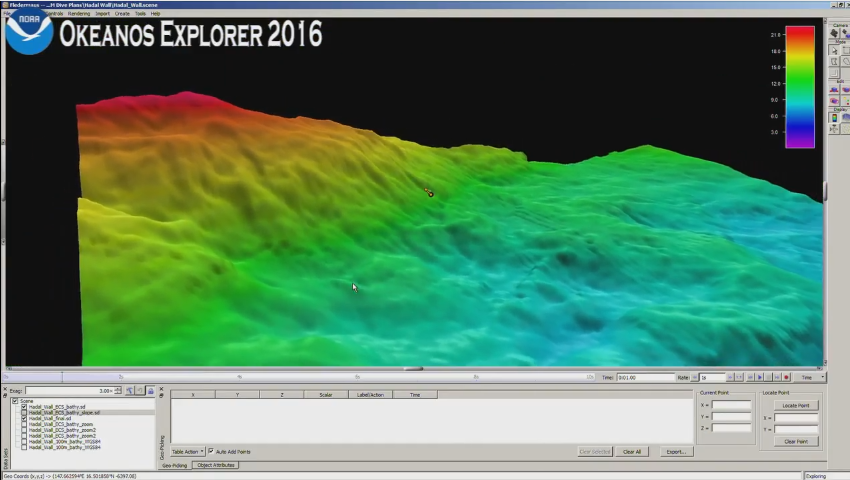Viewport: 850px width, 480px height.
Task: Click the Current Point Z field
Action: [731, 428]
